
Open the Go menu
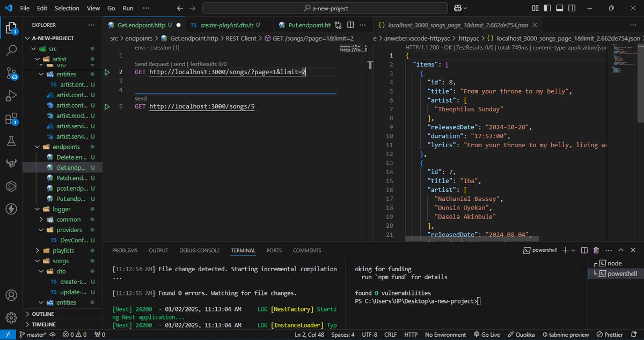(x=111, y=8)
